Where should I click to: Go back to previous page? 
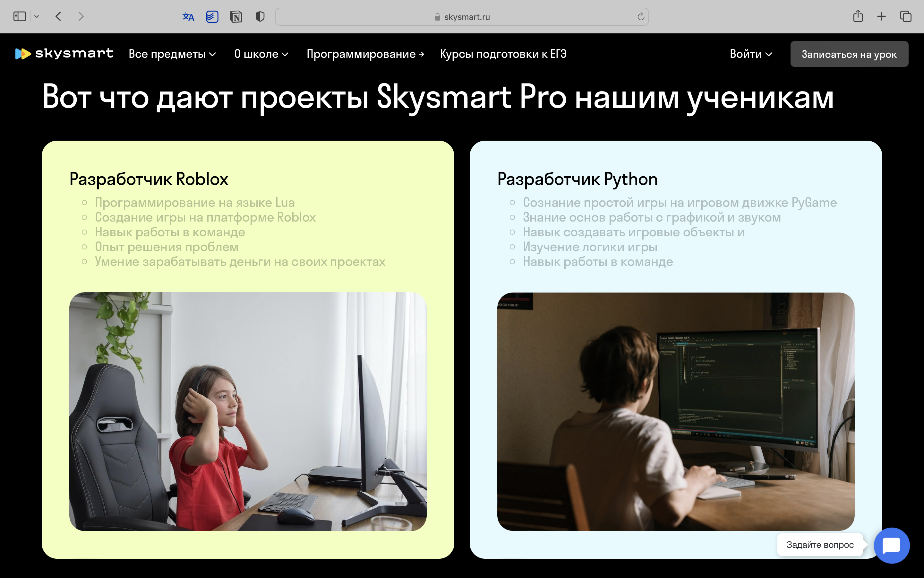[58, 16]
